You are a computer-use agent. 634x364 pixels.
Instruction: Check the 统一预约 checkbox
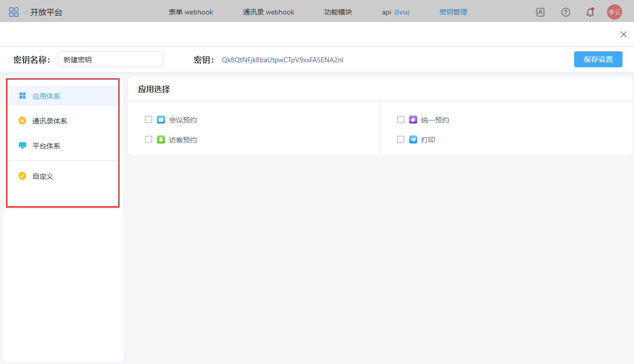(401, 120)
